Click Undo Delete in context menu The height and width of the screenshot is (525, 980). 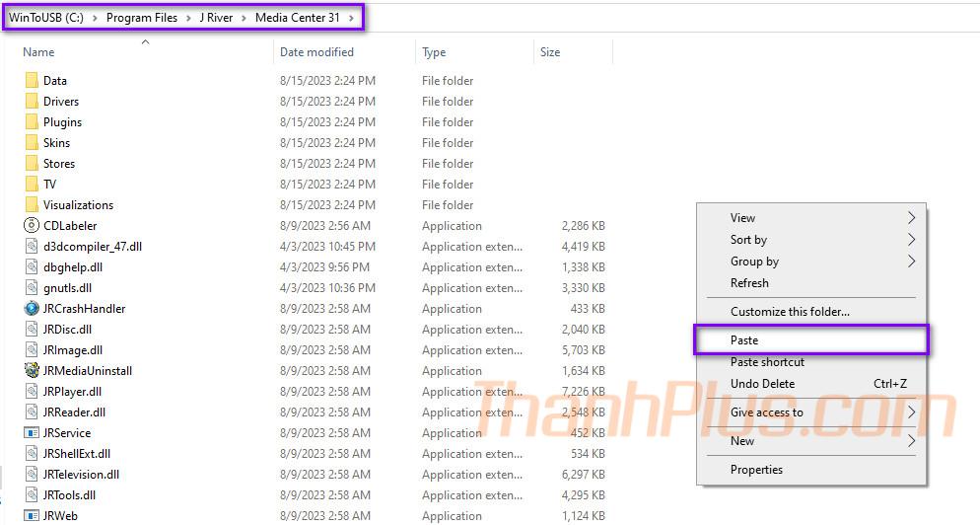[x=762, y=384]
